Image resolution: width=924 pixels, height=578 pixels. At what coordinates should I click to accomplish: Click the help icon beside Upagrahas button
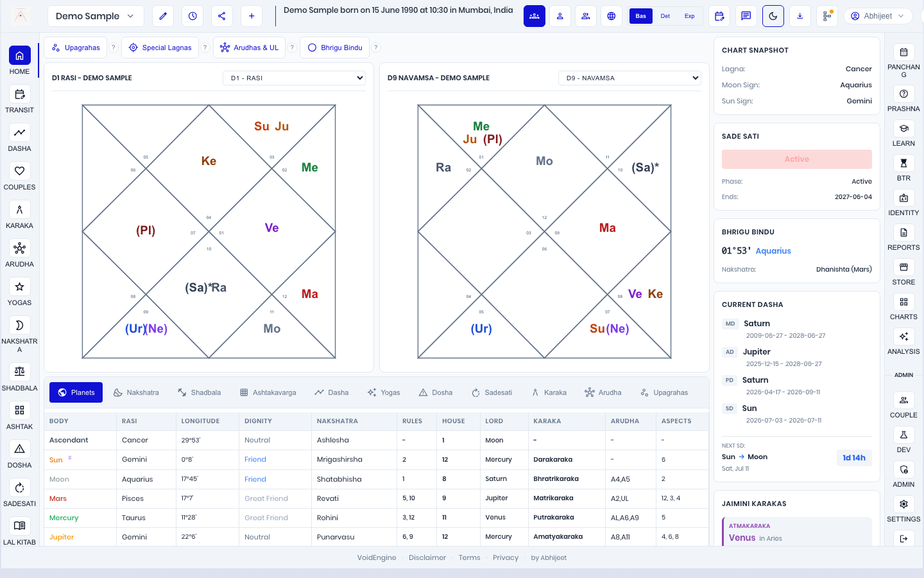(114, 48)
